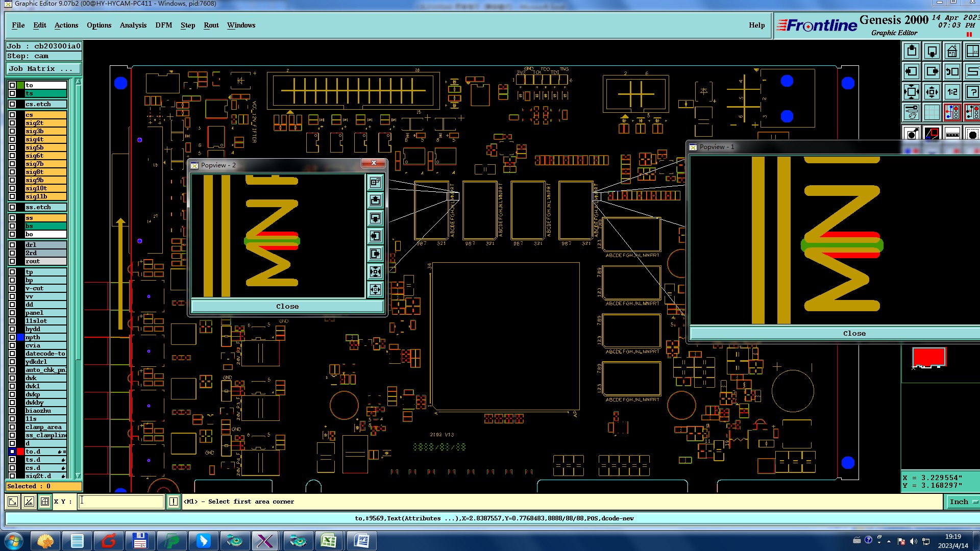Click the top sync-window icon in Popview-2
980x551 pixels.
click(375, 182)
